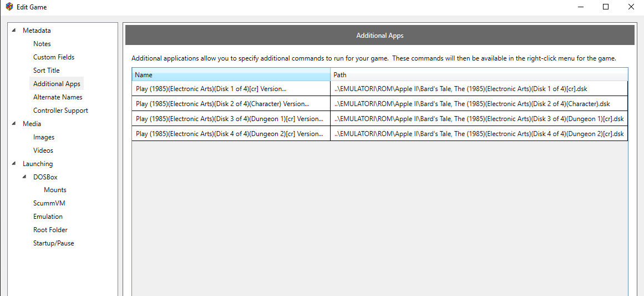Maximize the Edit Game window
The image size is (644, 296).
click(605, 7)
